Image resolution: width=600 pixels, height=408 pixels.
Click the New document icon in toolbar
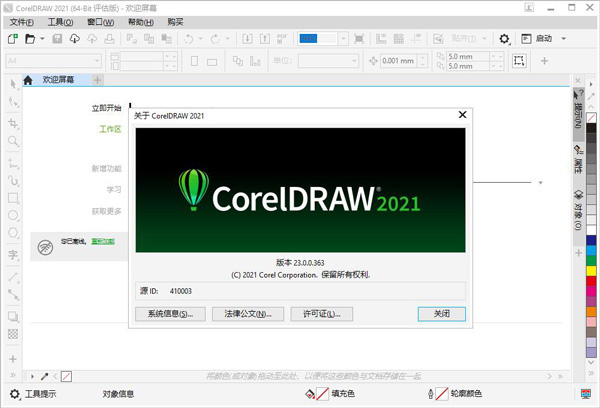click(12, 39)
